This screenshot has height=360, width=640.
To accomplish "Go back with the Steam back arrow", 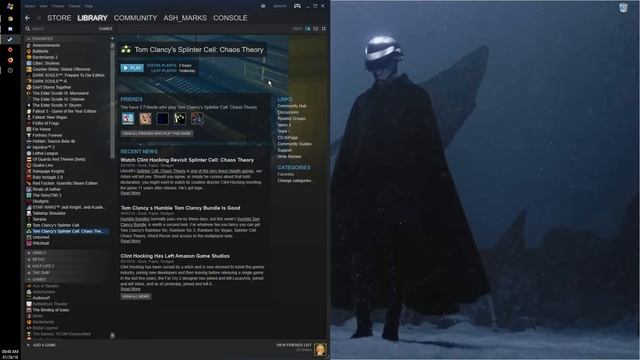I will [x=27, y=18].
